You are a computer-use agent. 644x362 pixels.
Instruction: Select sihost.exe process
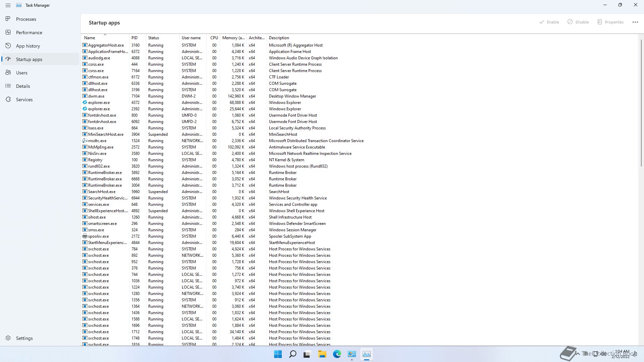pyautogui.click(x=360, y=217)
